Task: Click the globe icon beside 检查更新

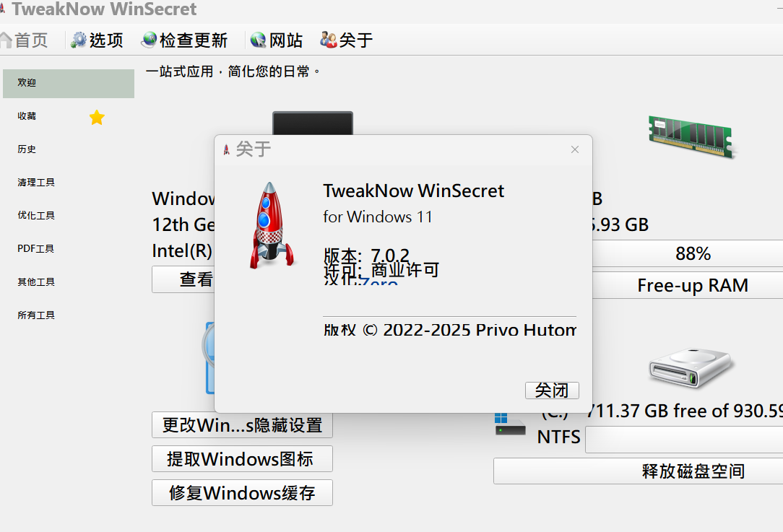Action: [149, 40]
